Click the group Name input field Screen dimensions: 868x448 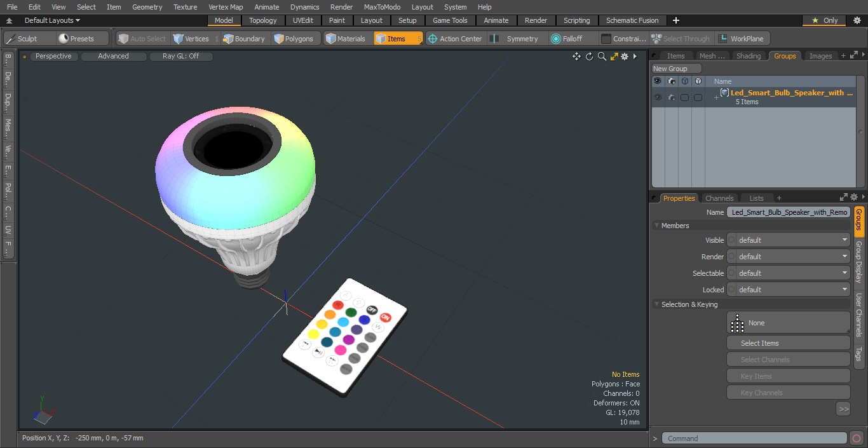click(x=789, y=212)
